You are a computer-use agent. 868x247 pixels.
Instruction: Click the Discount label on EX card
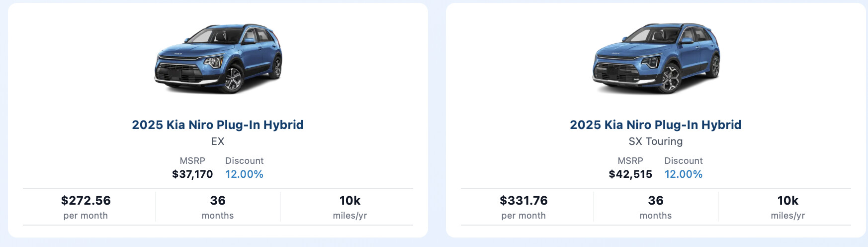[244, 161]
